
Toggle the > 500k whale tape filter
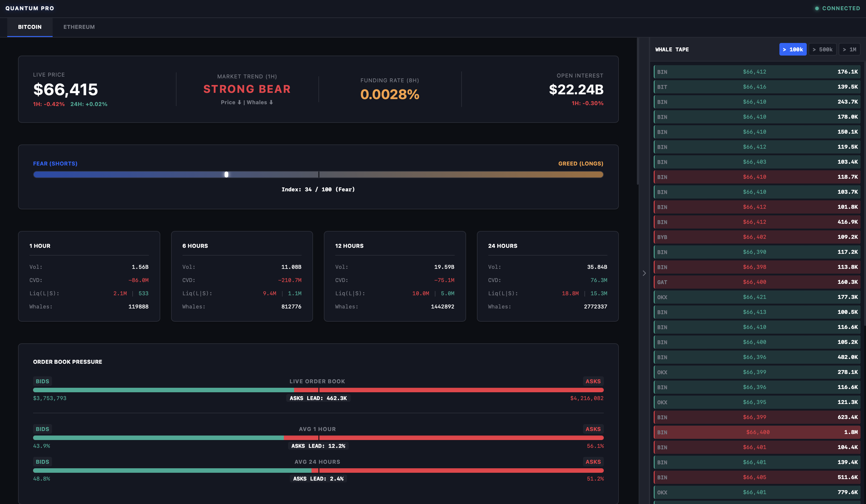(822, 50)
